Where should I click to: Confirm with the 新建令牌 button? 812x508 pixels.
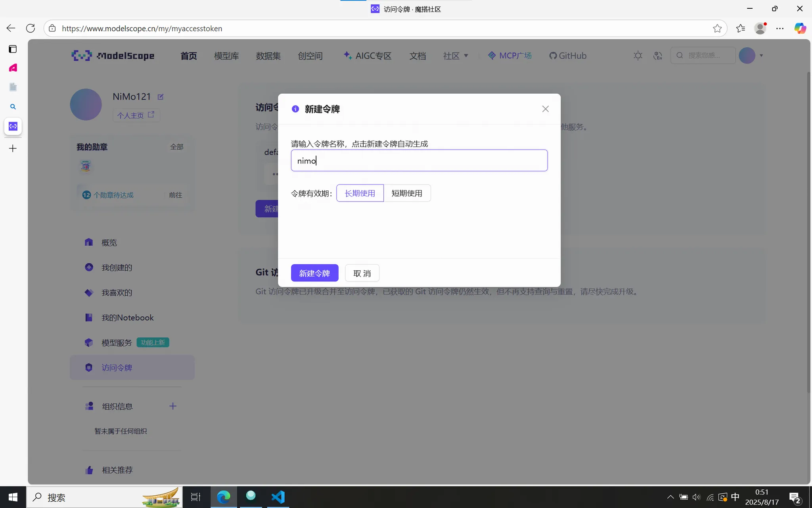[314, 273]
